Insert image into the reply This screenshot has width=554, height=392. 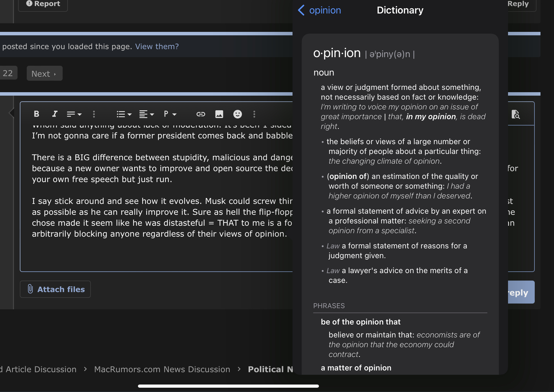[x=219, y=114]
